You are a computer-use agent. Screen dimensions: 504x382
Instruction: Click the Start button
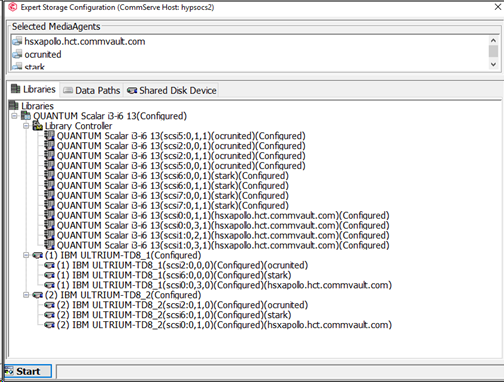click(28, 371)
